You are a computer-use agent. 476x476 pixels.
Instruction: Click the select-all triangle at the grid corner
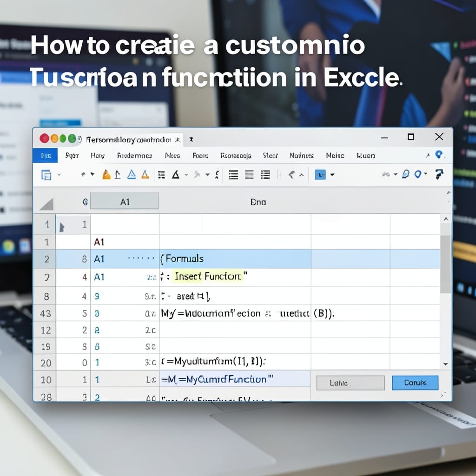47,204
